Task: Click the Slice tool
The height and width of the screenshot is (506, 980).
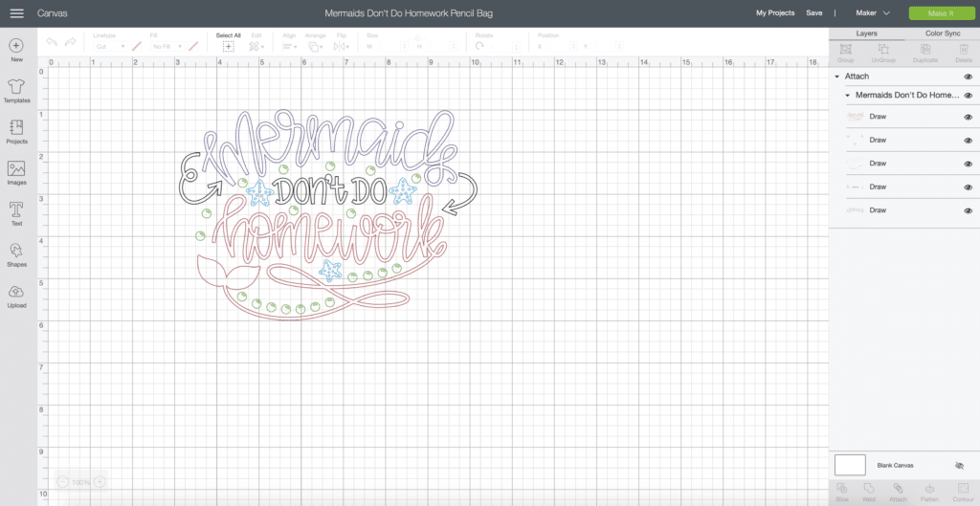Action: click(x=841, y=493)
